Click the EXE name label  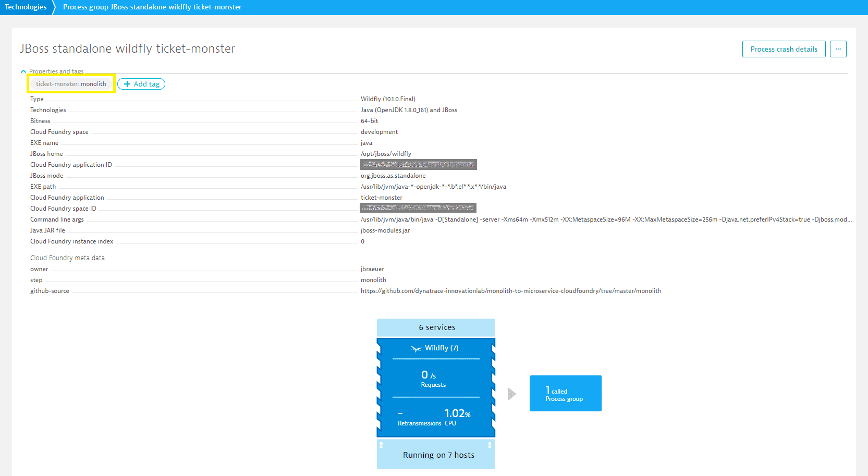44,143
